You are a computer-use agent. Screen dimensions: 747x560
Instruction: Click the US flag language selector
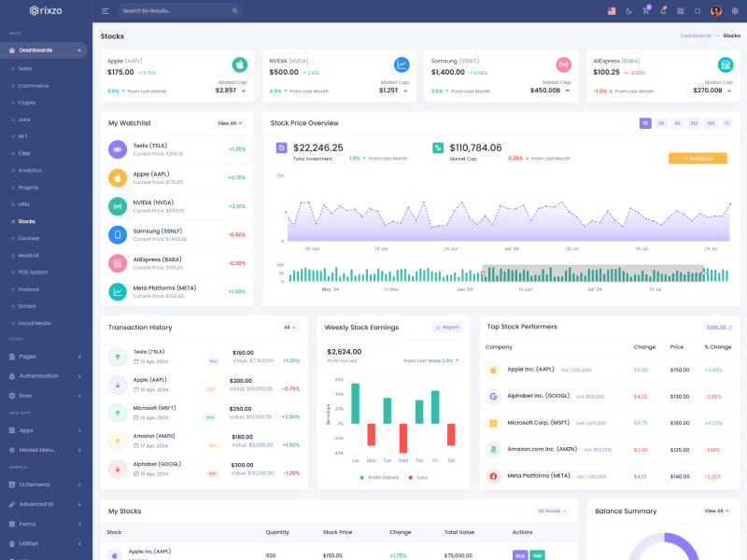click(x=612, y=11)
